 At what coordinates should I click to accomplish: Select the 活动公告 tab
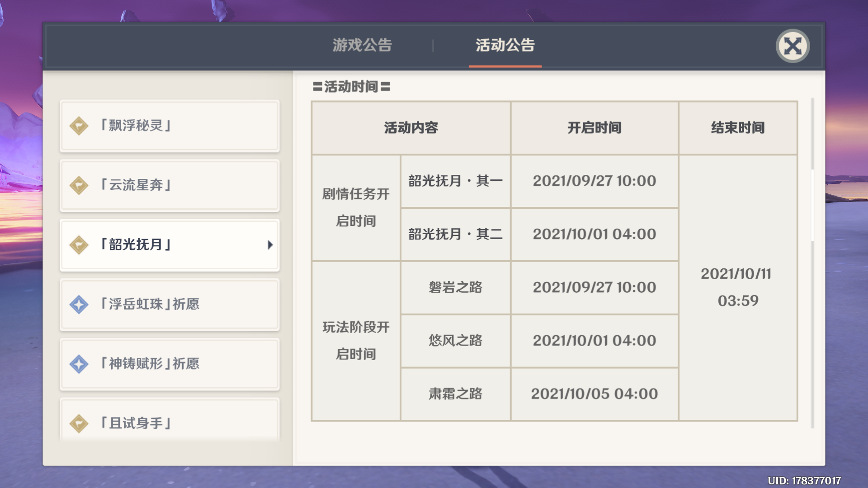(505, 45)
